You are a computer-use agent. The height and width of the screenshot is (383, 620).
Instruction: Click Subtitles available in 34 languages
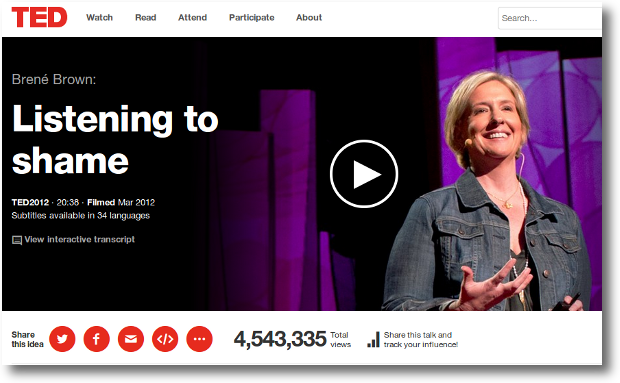point(81,215)
